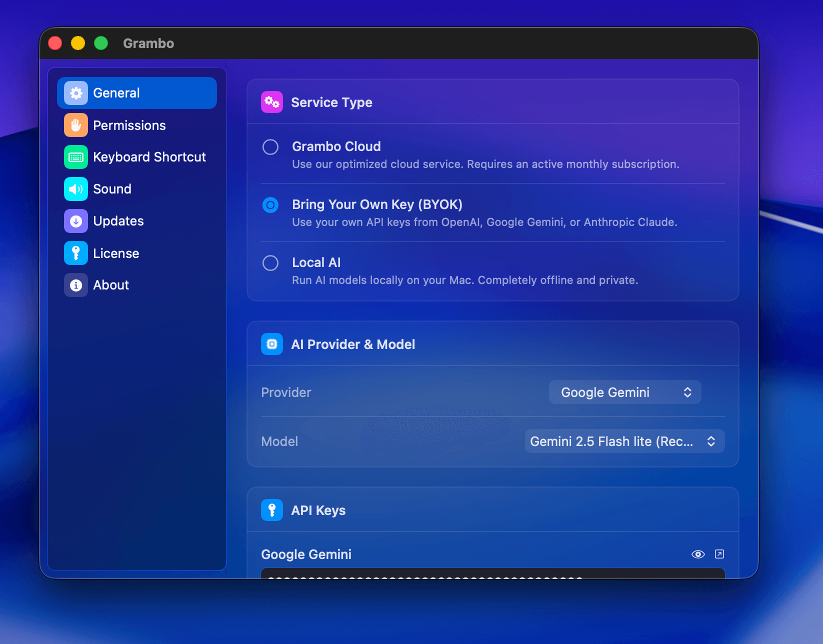Select the Local AI radio button
Viewport: 823px width, 644px height.
[x=270, y=263]
